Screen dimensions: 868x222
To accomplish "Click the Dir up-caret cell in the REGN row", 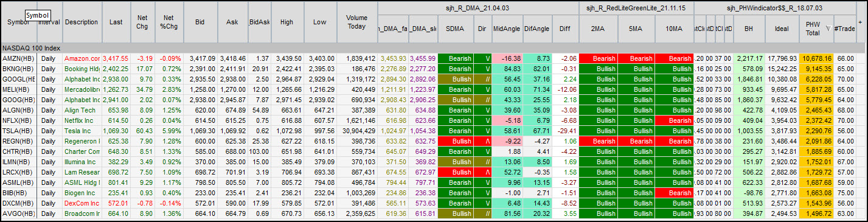I will tap(482, 141).
